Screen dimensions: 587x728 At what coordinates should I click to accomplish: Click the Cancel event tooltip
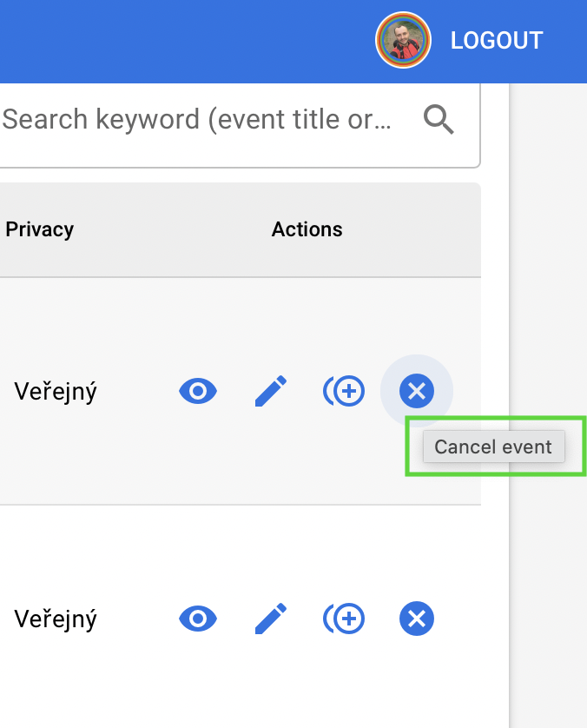tap(494, 447)
